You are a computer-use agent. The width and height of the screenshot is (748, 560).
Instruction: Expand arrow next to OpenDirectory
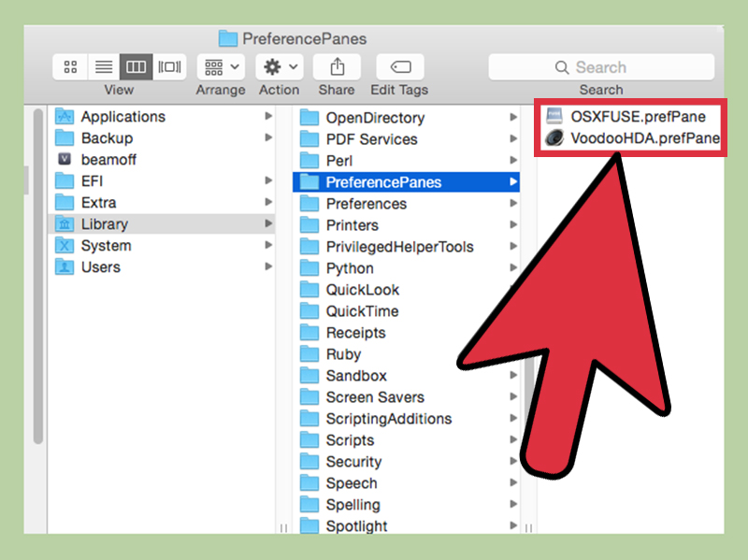point(513,117)
